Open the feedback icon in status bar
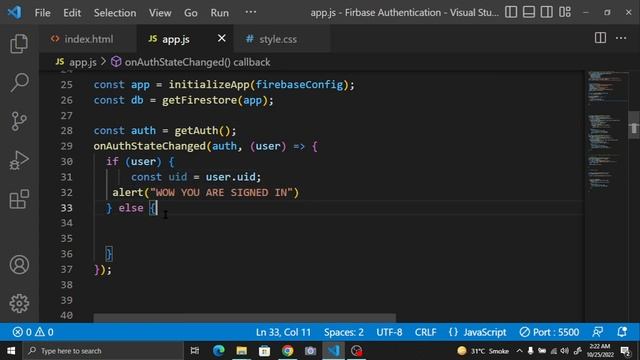 click(598, 332)
